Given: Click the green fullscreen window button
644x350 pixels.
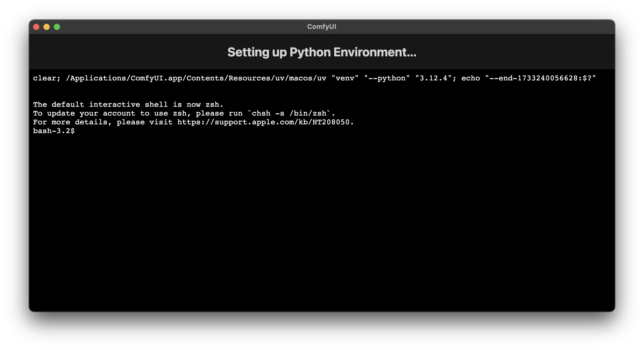Looking at the screenshot, I should (57, 27).
